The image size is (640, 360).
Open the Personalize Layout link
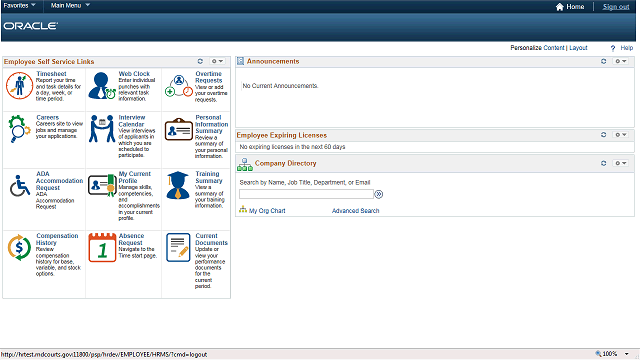click(x=578, y=48)
